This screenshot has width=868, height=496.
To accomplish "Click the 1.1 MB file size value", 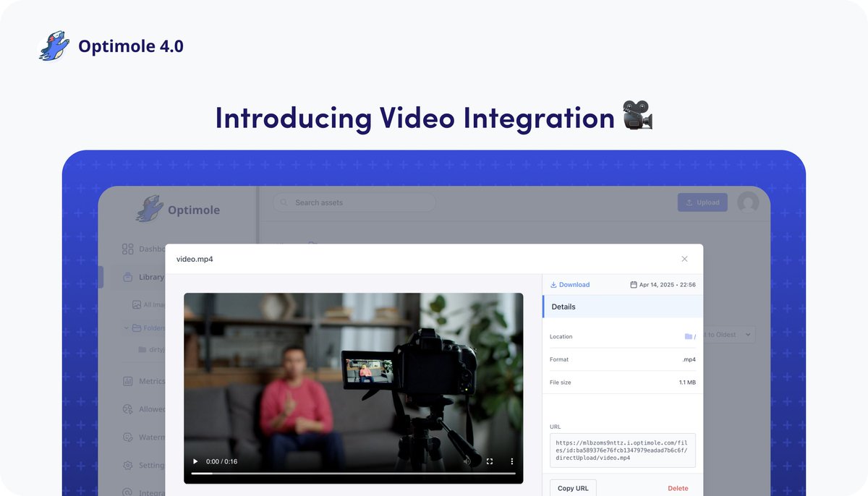I will [x=687, y=382].
